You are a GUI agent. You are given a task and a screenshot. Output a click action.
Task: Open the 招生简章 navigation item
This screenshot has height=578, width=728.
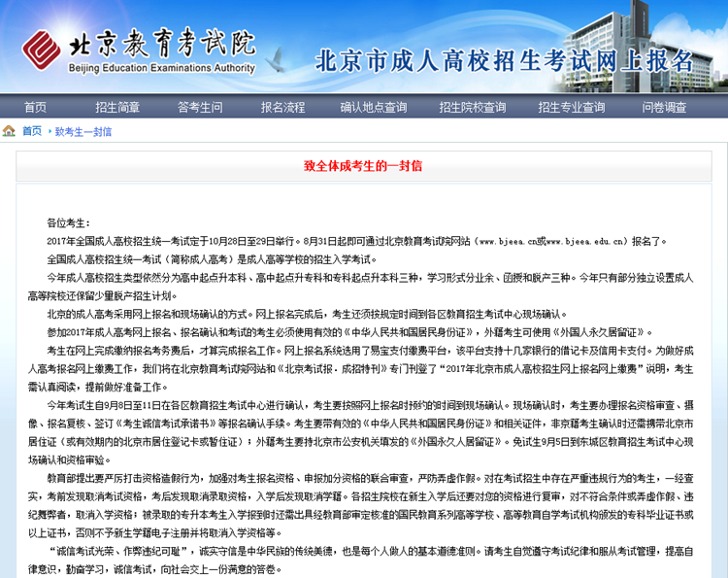click(117, 107)
